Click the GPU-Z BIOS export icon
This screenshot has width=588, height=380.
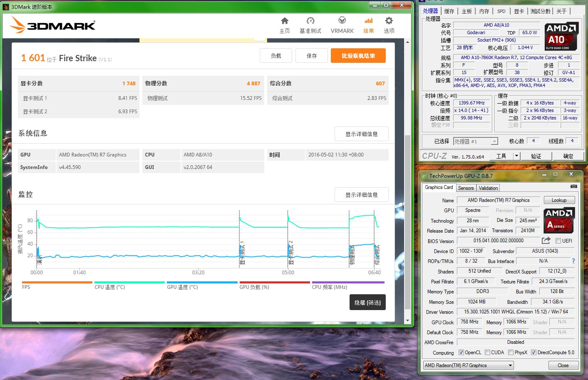tap(546, 240)
